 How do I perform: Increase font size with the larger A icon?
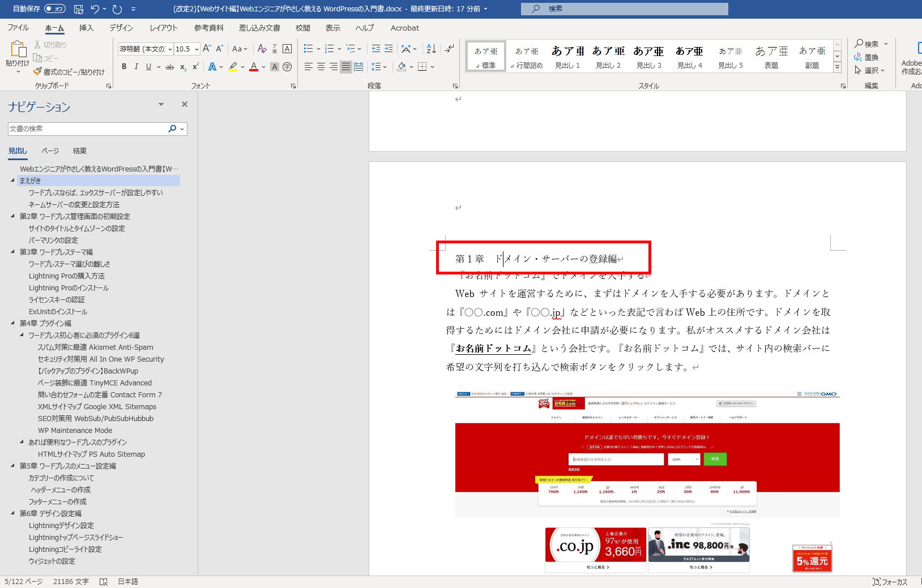pos(207,49)
